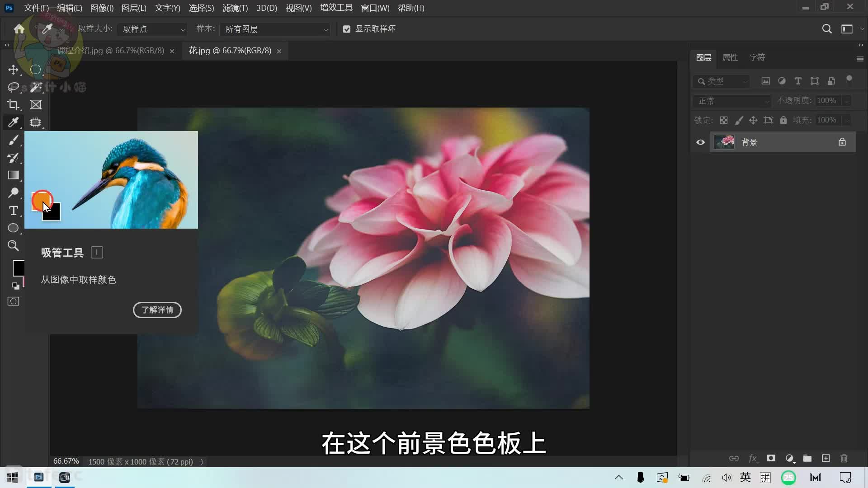Open the 滤镜(T) menu
This screenshot has width=868, height=488.
235,8
